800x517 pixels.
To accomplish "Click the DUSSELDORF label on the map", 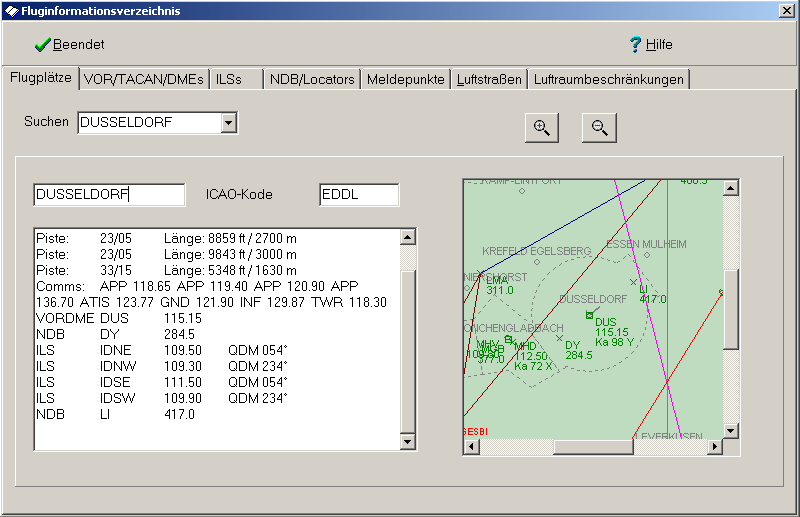I will coord(593,299).
